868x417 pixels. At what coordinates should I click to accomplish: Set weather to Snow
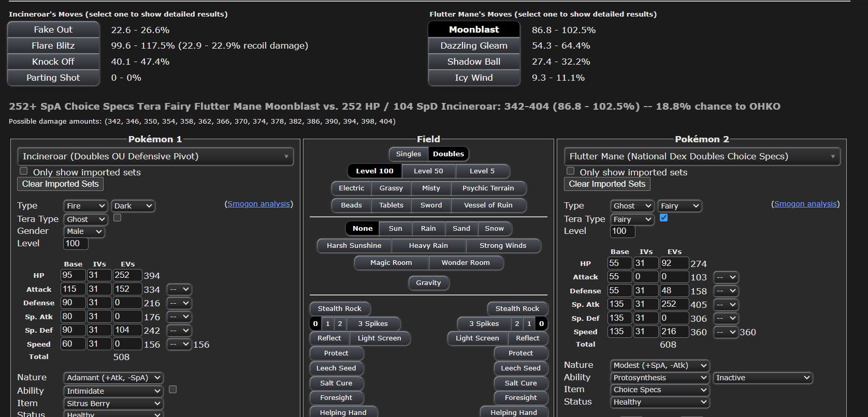tap(495, 228)
